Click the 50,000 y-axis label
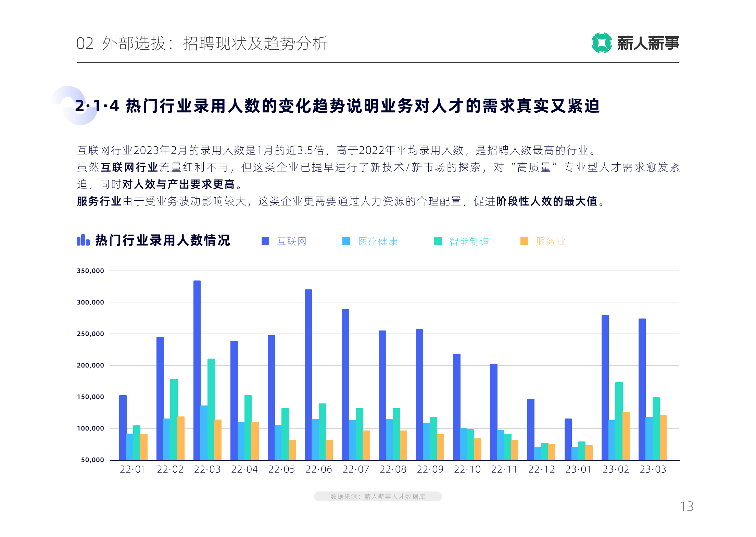Image resolution: width=756 pixels, height=537 pixels. [x=92, y=460]
